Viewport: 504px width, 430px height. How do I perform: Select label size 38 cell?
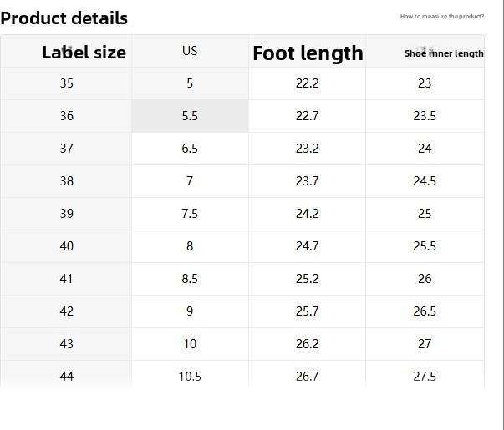pos(67,181)
